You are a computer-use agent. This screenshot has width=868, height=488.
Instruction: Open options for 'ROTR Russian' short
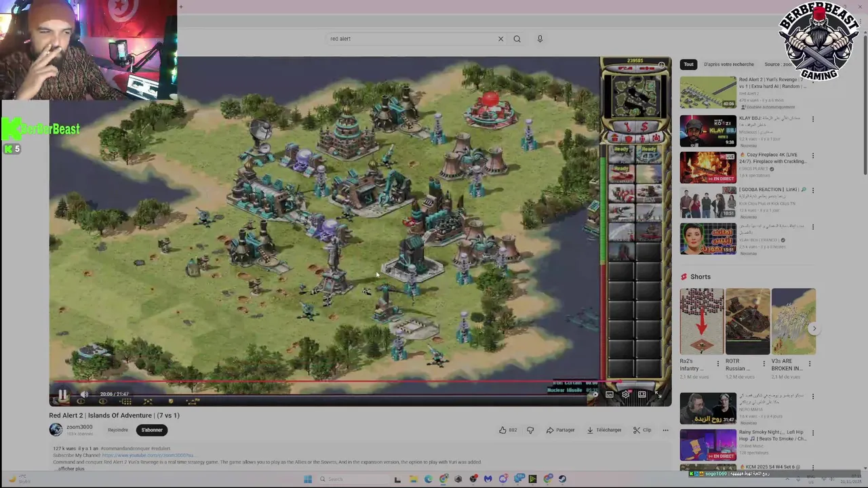[x=764, y=363]
